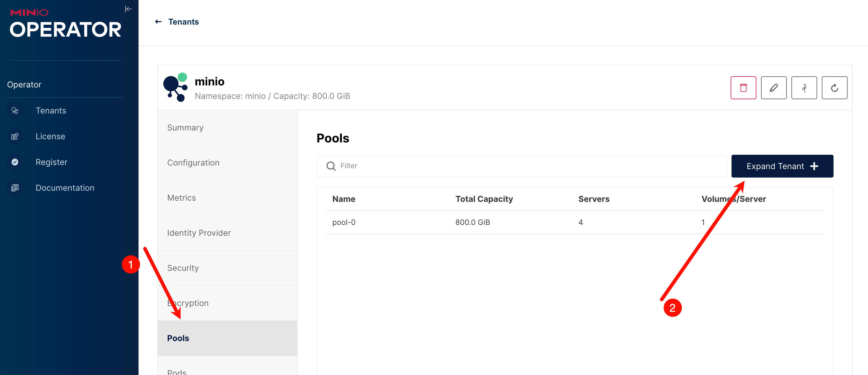Click the Register sidebar icon

(15, 162)
